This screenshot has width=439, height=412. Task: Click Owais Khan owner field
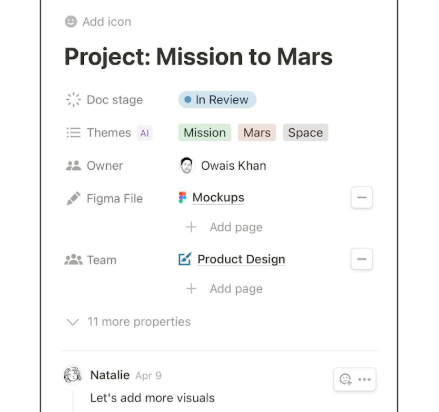223,166
